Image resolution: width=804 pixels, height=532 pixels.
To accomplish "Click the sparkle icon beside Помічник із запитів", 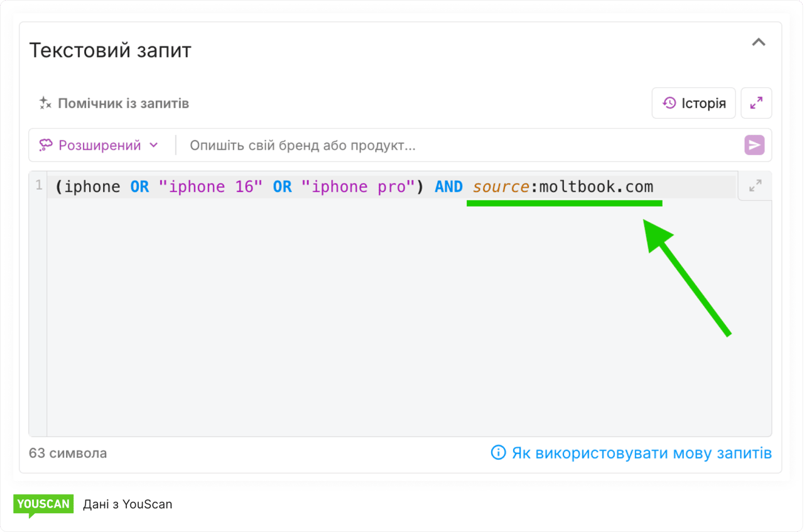I will 45,104.
